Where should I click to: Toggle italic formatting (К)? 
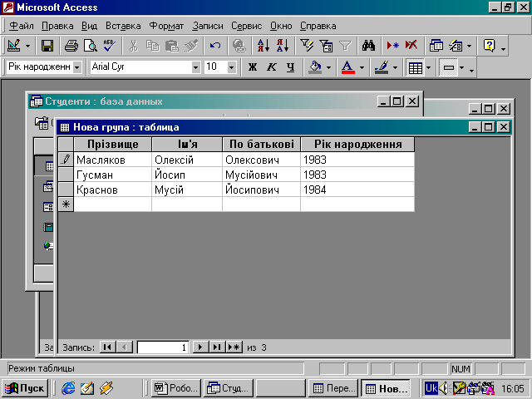coord(272,66)
